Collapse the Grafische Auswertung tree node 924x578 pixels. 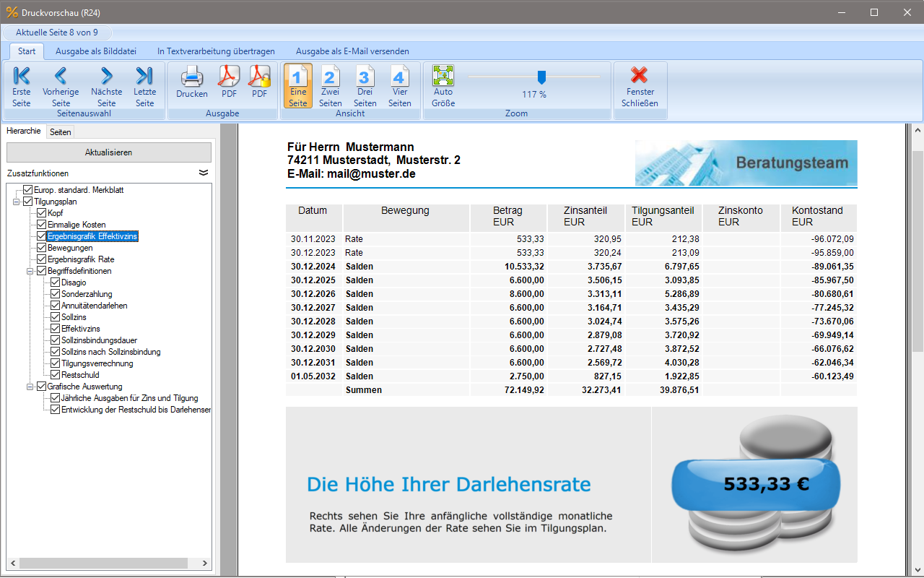pos(30,387)
